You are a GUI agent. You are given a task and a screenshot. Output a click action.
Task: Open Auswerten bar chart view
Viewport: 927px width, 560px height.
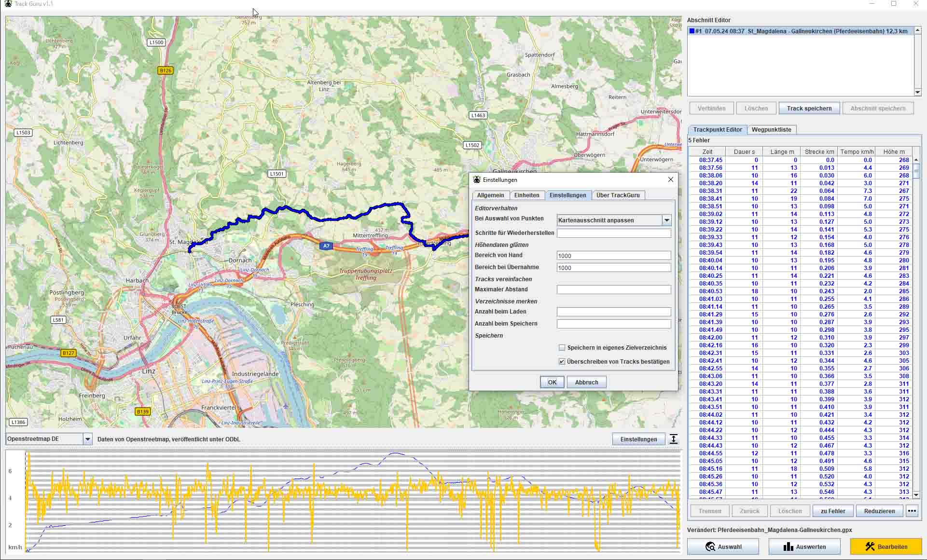pyautogui.click(x=804, y=546)
